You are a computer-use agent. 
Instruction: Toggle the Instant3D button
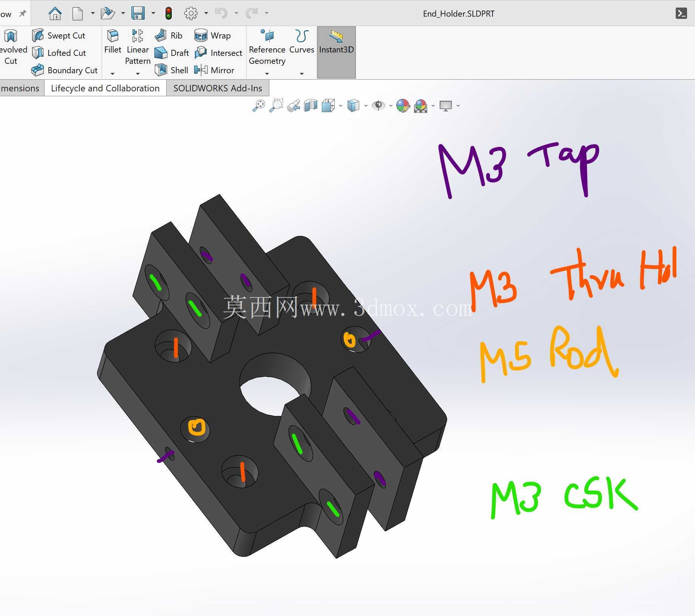(336, 52)
